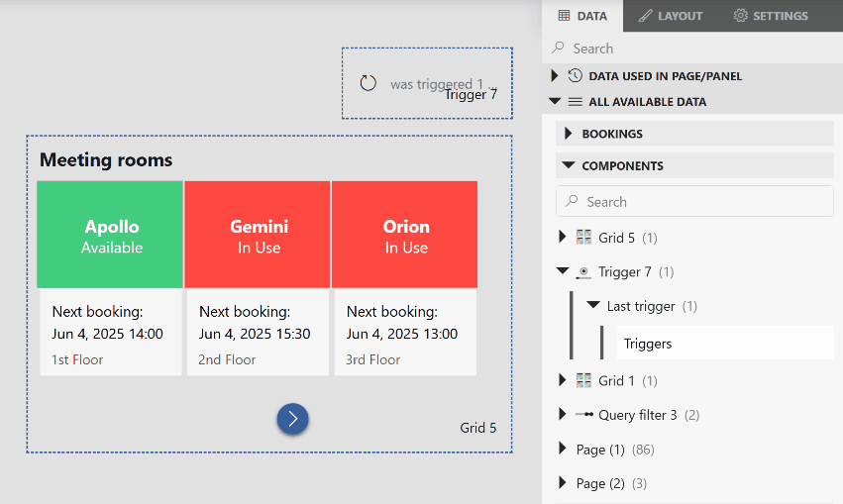
Task: Collapse the Trigger 7 tree node
Action: [x=563, y=270]
